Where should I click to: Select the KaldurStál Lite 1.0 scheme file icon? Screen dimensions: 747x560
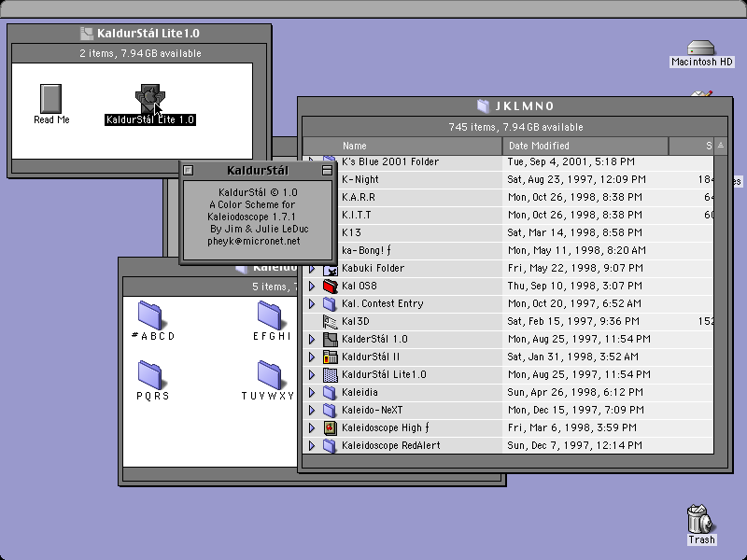pyautogui.click(x=150, y=99)
